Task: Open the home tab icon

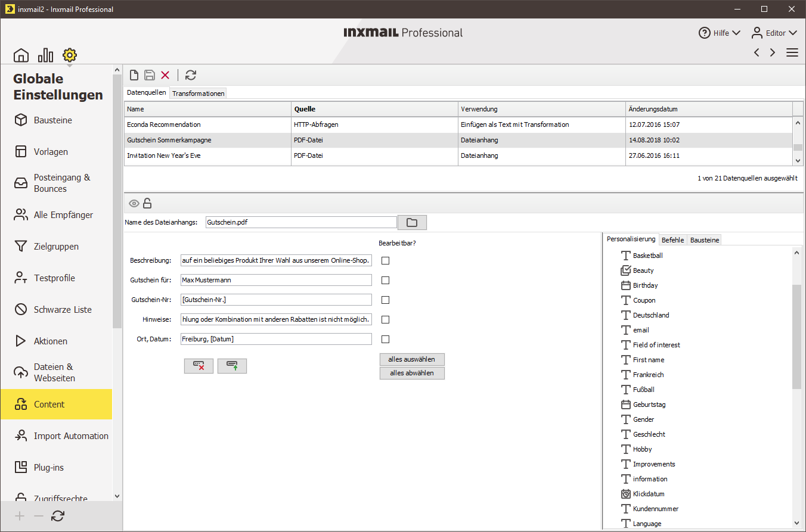Action: pos(21,55)
